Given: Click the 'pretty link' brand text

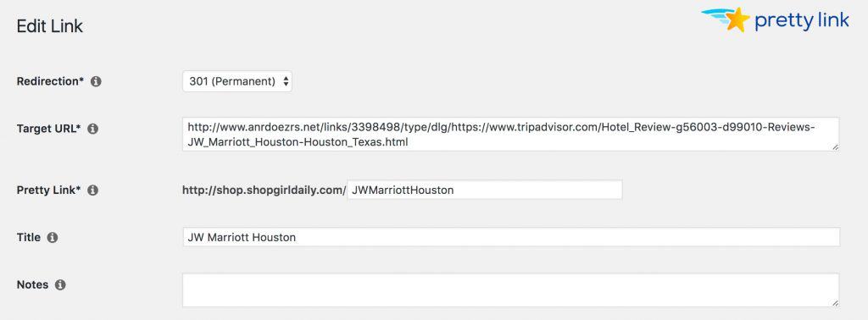Looking at the screenshot, I should coord(802,21).
